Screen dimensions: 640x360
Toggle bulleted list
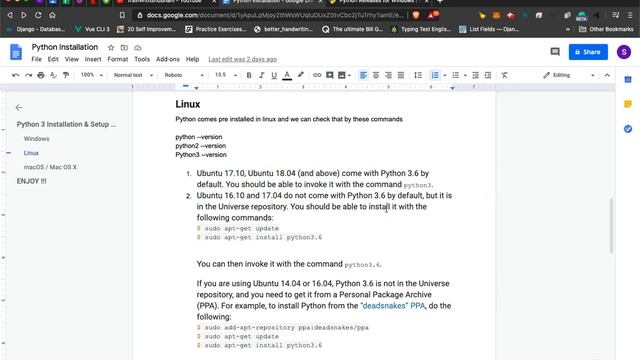pos(456,75)
